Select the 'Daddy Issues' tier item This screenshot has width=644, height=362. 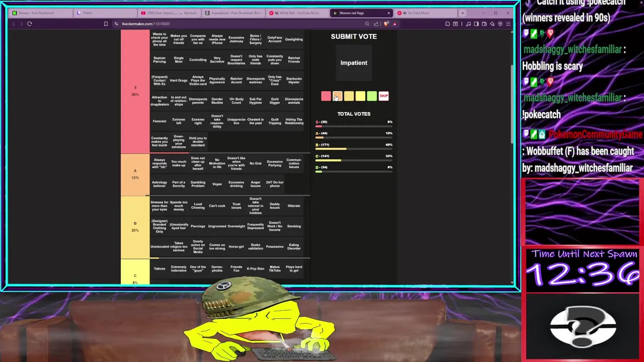point(275,206)
